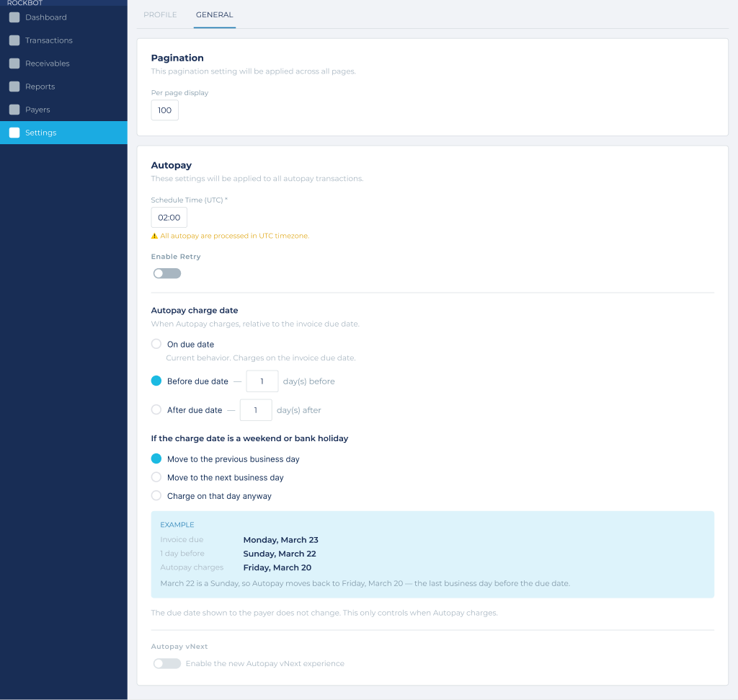Select Settings in the sidebar

pos(63,133)
